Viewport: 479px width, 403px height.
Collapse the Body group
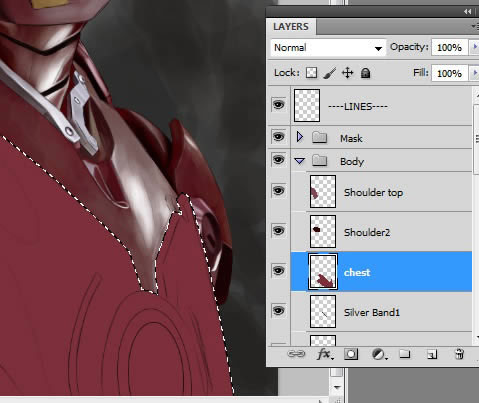(x=300, y=161)
